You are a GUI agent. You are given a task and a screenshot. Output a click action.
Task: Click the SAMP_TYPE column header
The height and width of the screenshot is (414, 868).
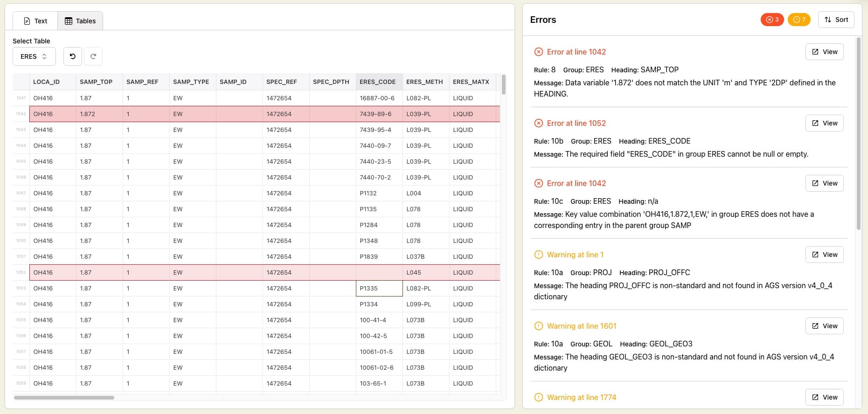point(193,82)
